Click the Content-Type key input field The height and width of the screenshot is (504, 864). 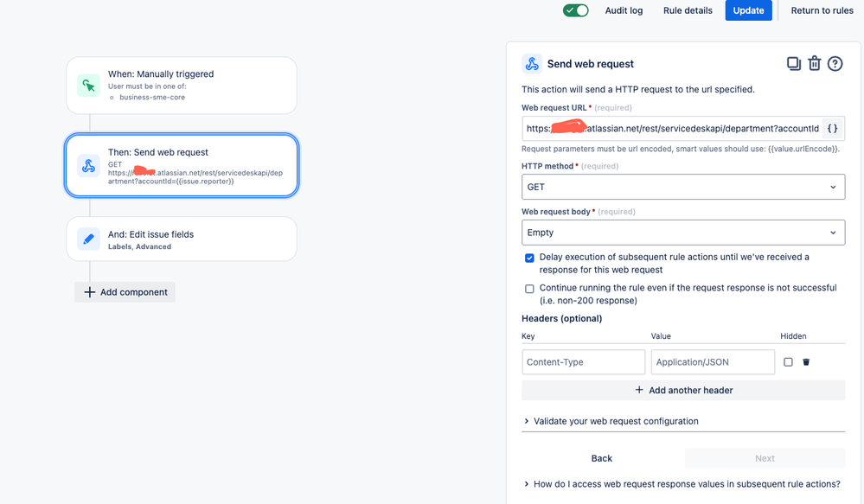(584, 362)
